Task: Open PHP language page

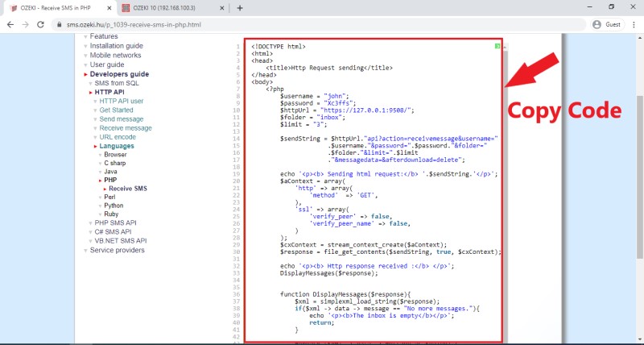Action: [x=110, y=180]
